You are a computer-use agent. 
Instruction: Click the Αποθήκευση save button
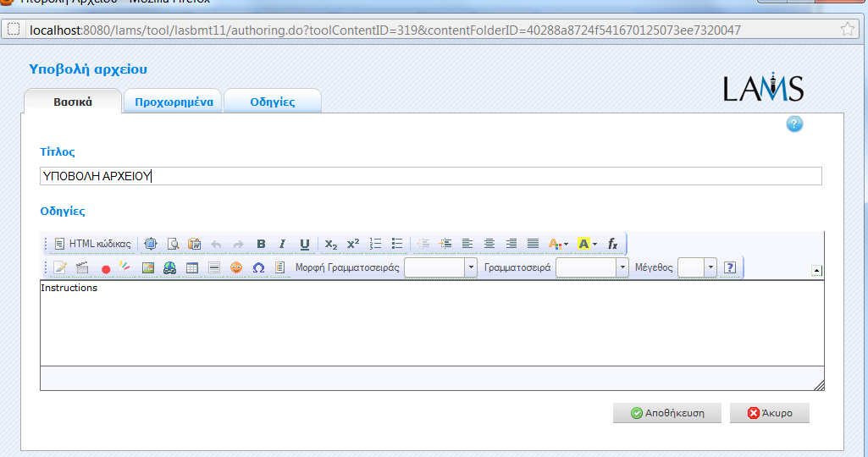click(x=667, y=413)
